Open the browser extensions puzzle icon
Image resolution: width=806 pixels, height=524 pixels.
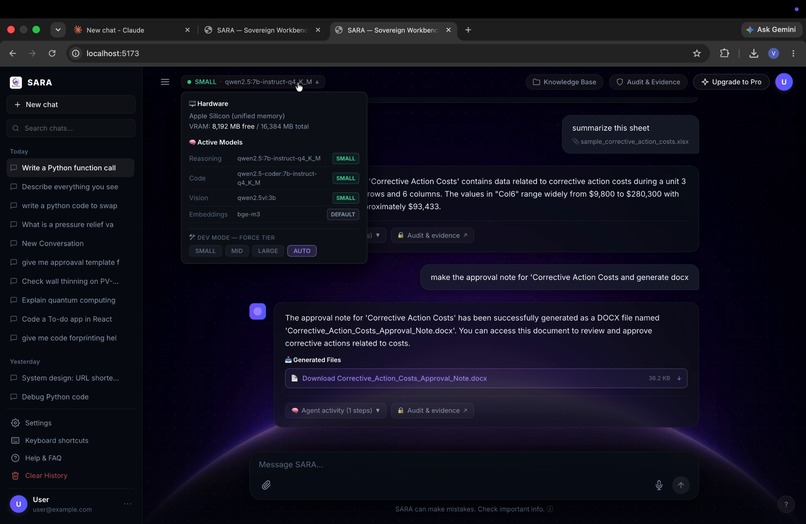tap(724, 53)
